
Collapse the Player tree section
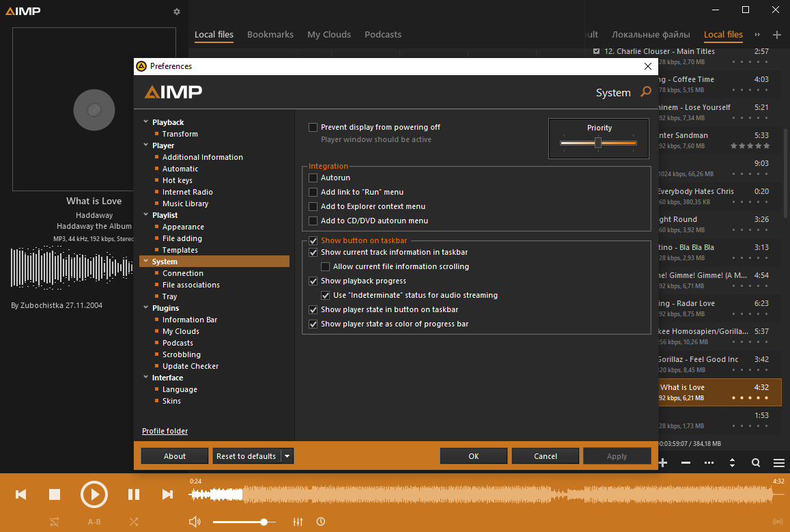(145, 145)
